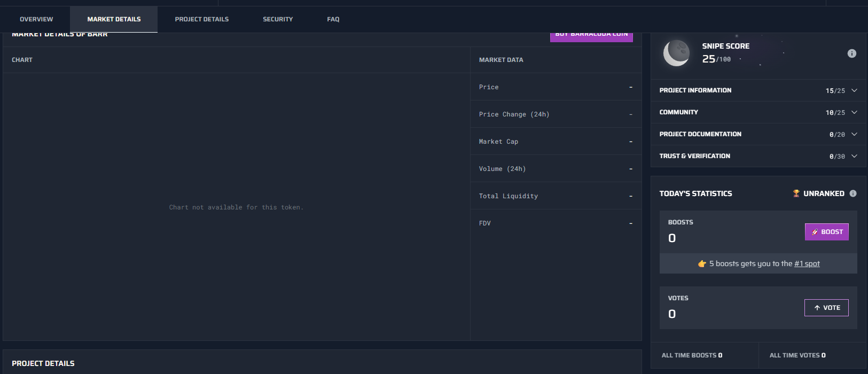This screenshot has width=868, height=374.
Task: Click the "Price Change (24h)" label
Action: 514,114
